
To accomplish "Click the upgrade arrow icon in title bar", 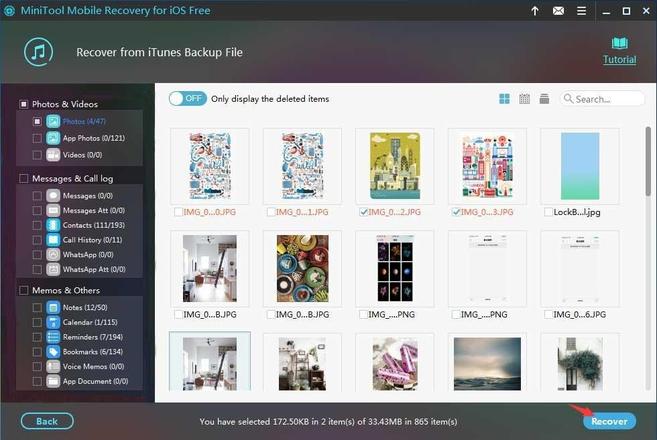I will click(x=535, y=12).
